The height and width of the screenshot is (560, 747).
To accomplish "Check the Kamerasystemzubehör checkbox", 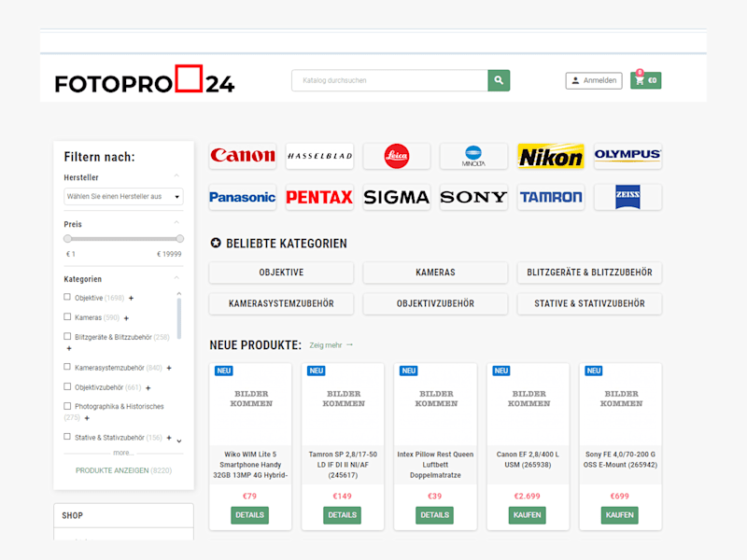I will tap(67, 367).
